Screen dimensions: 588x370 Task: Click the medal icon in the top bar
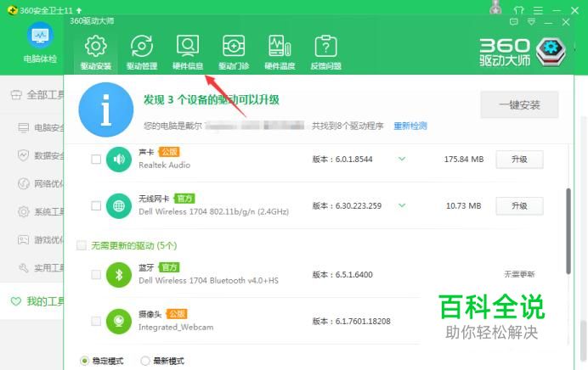[x=495, y=8]
